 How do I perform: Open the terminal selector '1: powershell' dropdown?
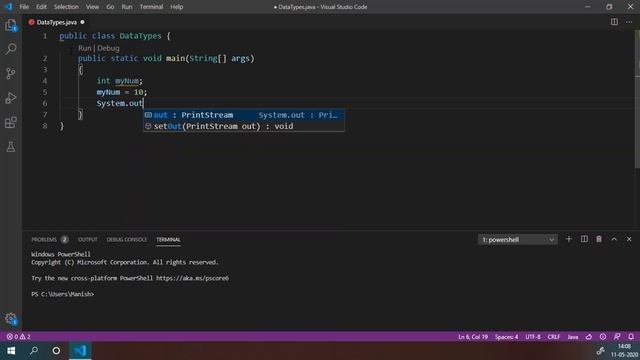tap(518, 240)
